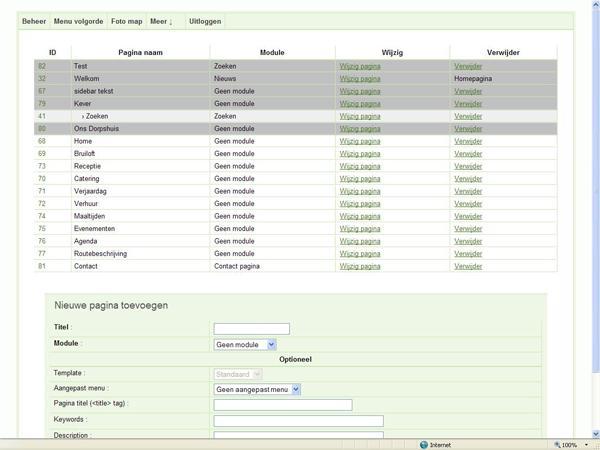
Task: Delete the Evenementen page
Action: coord(468,228)
